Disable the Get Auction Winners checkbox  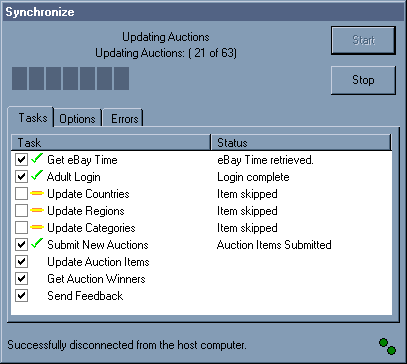coord(21,279)
